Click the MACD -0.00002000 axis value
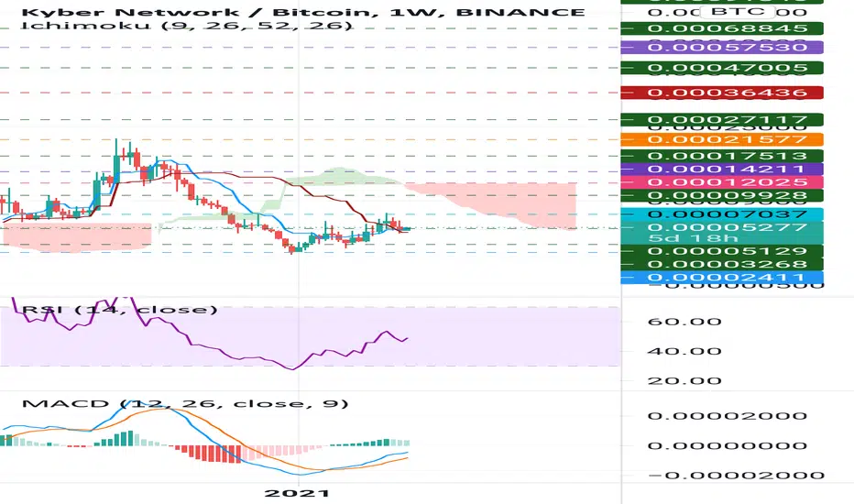Viewport: 854px width, 504px height. (x=736, y=476)
